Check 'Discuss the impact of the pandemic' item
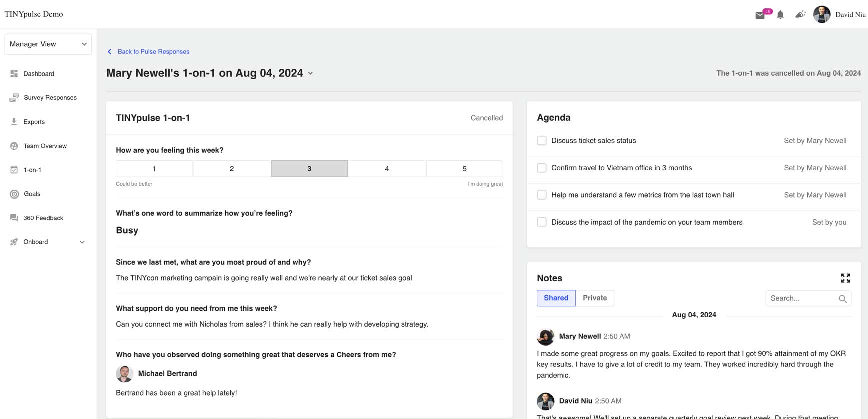 [541, 222]
